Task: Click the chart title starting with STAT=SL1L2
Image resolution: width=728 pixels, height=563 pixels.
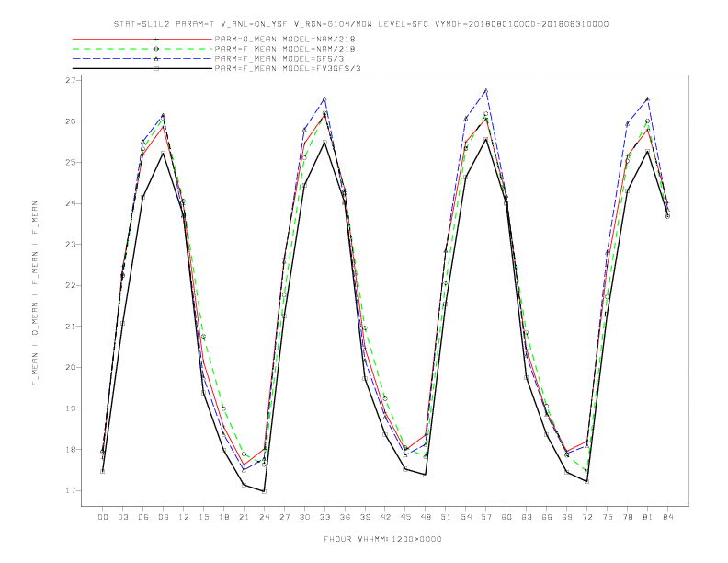Action: [360, 24]
